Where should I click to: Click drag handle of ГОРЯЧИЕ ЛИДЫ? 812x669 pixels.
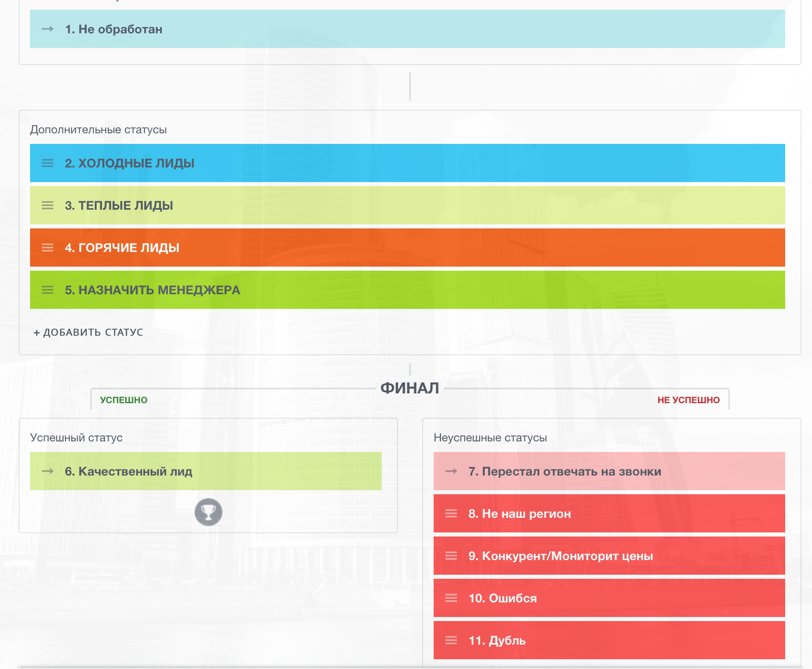[x=48, y=248]
